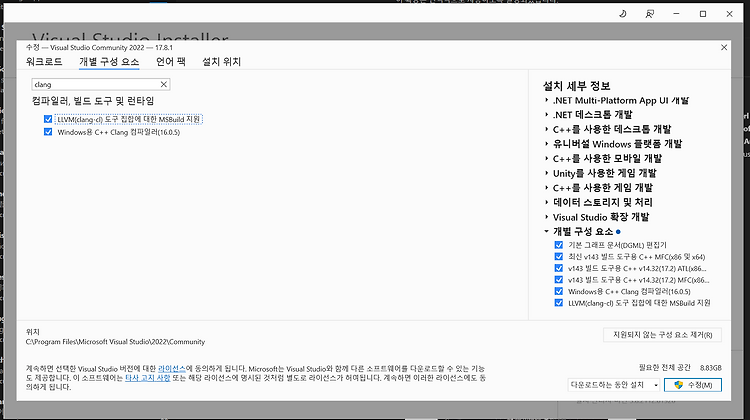The height and width of the screenshot is (420, 750).
Task: Expand Unity를 사용한 게임 개발
Action: point(546,173)
